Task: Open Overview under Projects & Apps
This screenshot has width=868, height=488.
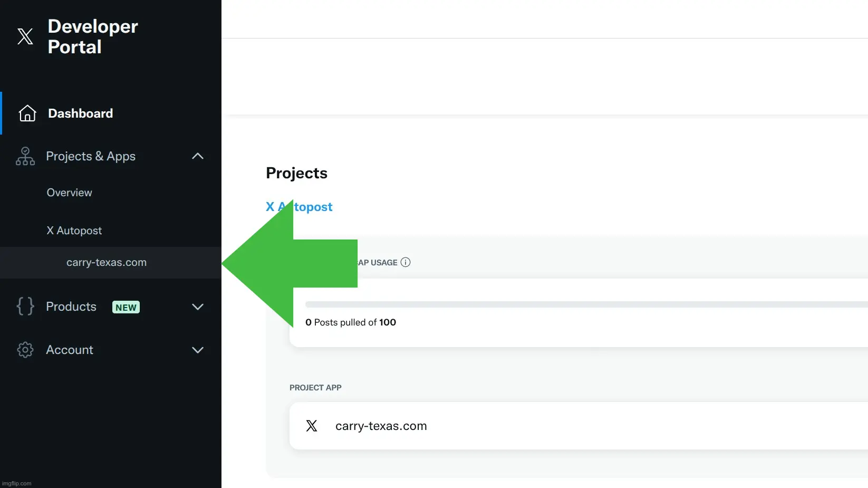Action: (69, 193)
